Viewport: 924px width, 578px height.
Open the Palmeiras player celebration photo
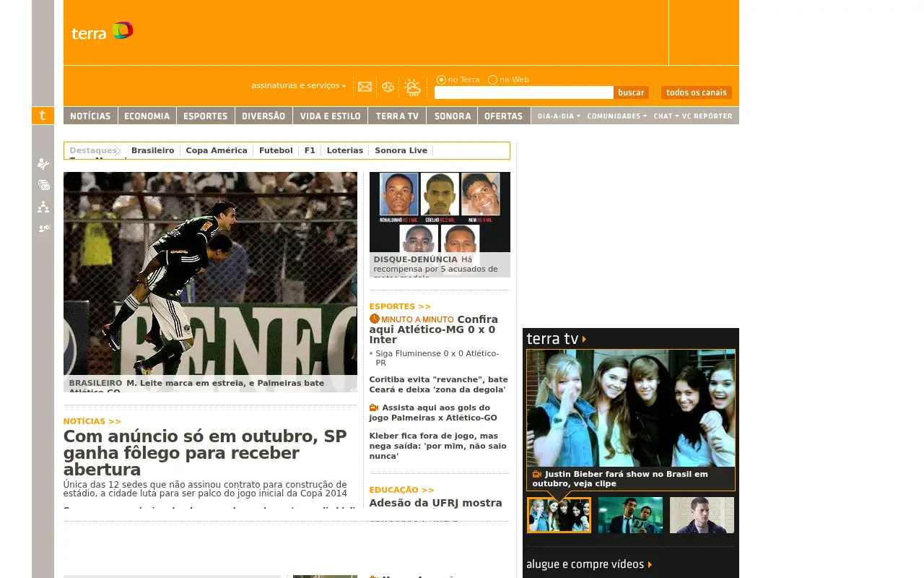(x=210, y=282)
